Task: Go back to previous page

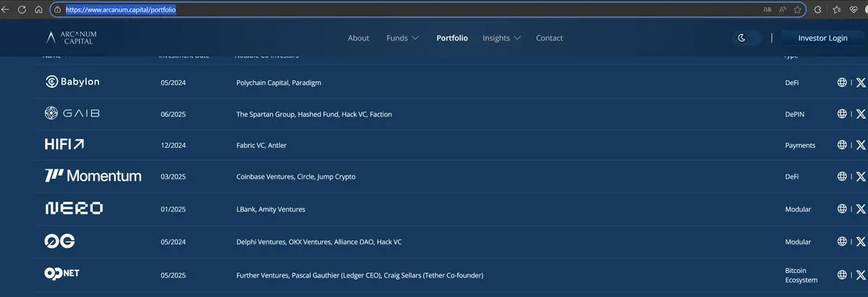Action: tap(6, 10)
